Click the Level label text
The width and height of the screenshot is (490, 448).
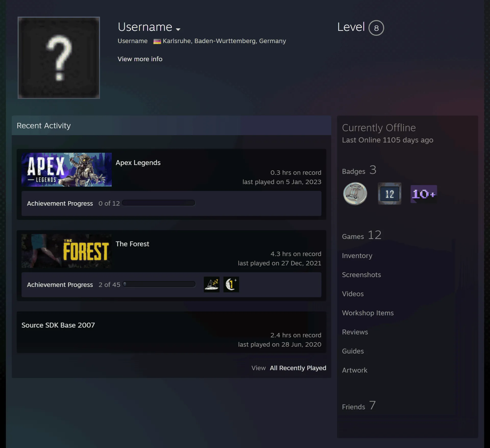pos(351,27)
